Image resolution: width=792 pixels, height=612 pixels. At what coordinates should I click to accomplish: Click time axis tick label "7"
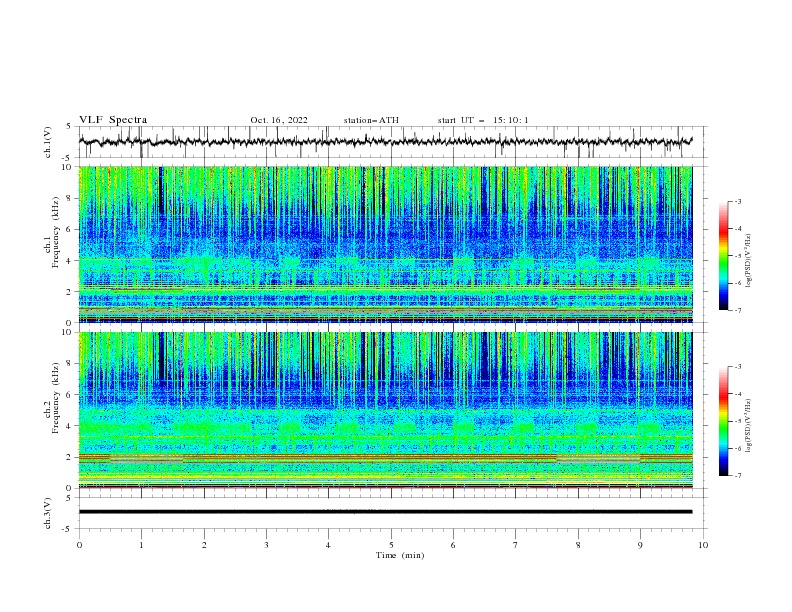click(516, 545)
